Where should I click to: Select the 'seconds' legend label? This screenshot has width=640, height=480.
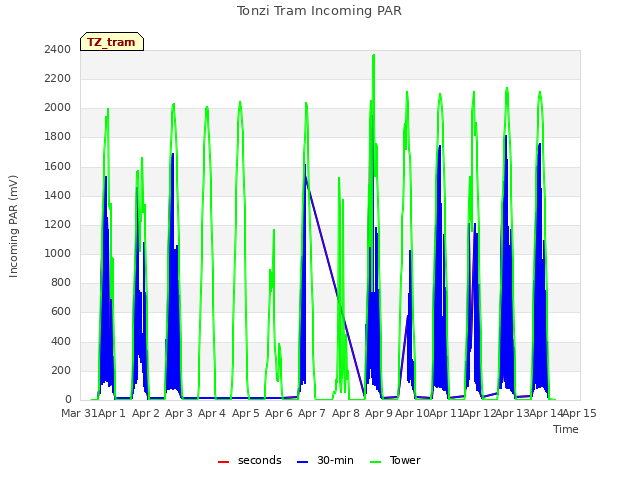tap(260, 460)
